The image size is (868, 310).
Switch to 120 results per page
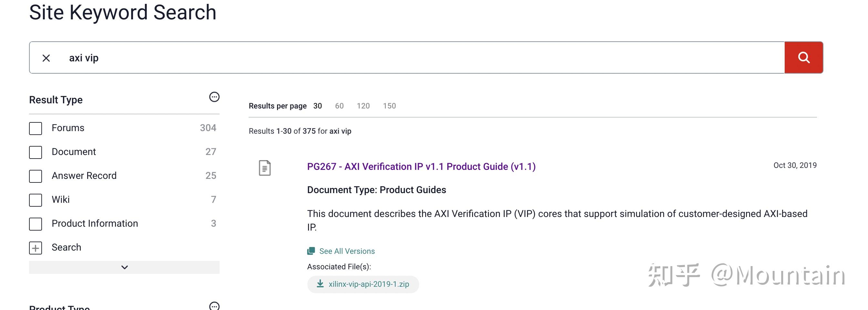(363, 106)
